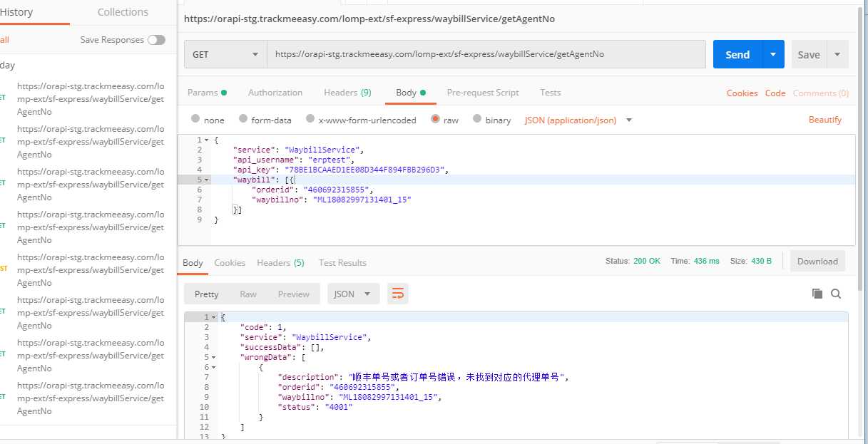Click the request title URL above the address bar
Screen dimensions: 868x444
[x=369, y=19]
